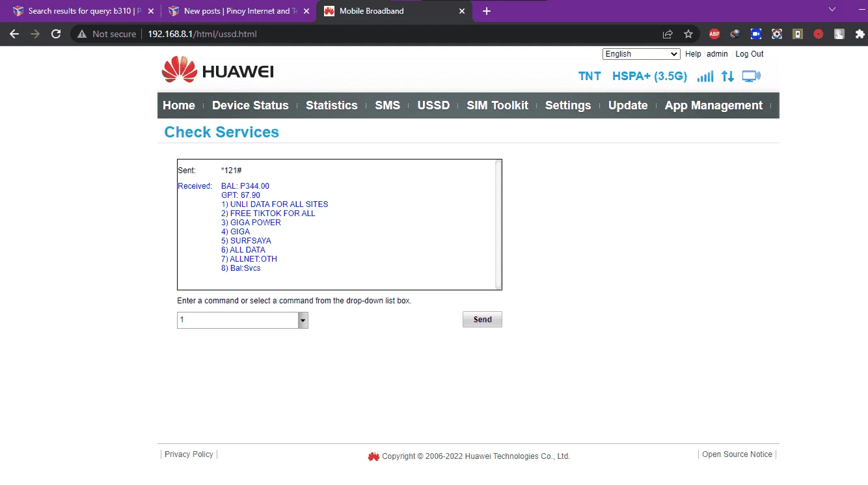This screenshot has height=485, width=868.
Task: Click the Not secure warning icon
Action: pyautogui.click(x=82, y=34)
